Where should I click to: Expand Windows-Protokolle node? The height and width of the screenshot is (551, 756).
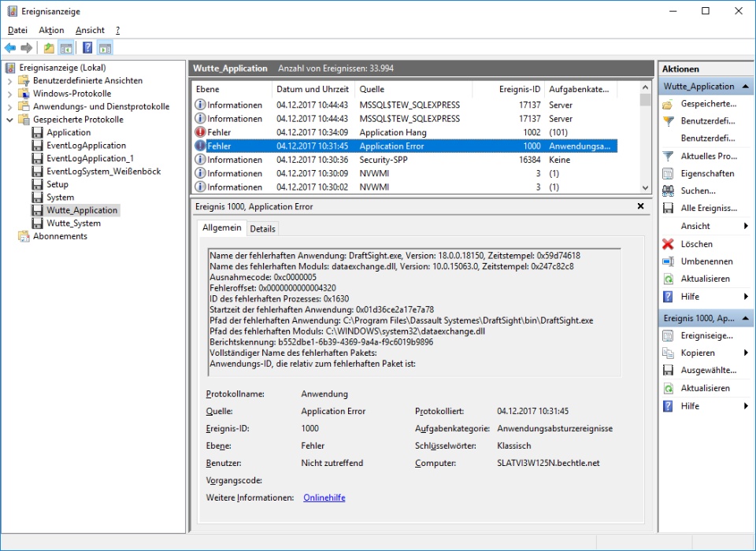click(10, 94)
